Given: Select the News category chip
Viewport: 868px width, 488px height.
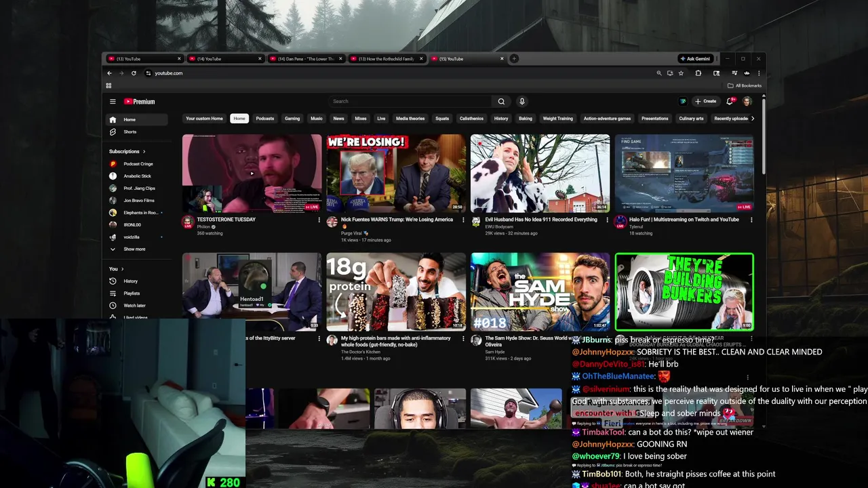Looking at the screenshot, I should 338,119.
